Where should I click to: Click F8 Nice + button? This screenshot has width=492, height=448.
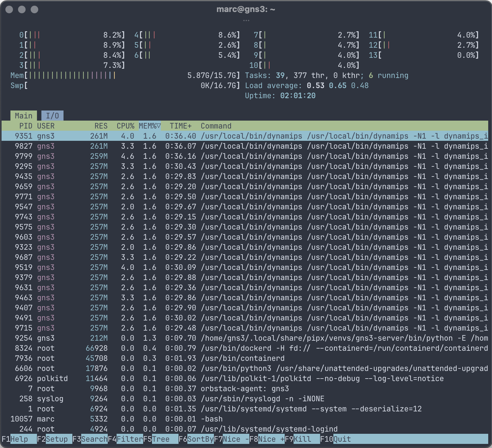coord(267,439)
